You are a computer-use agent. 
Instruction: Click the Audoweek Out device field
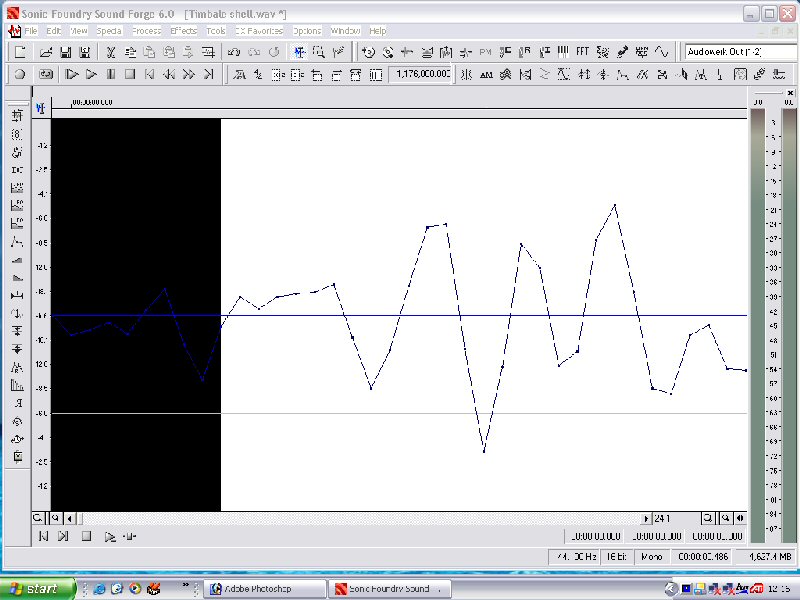pyautogui.click(x=739, y=52)
